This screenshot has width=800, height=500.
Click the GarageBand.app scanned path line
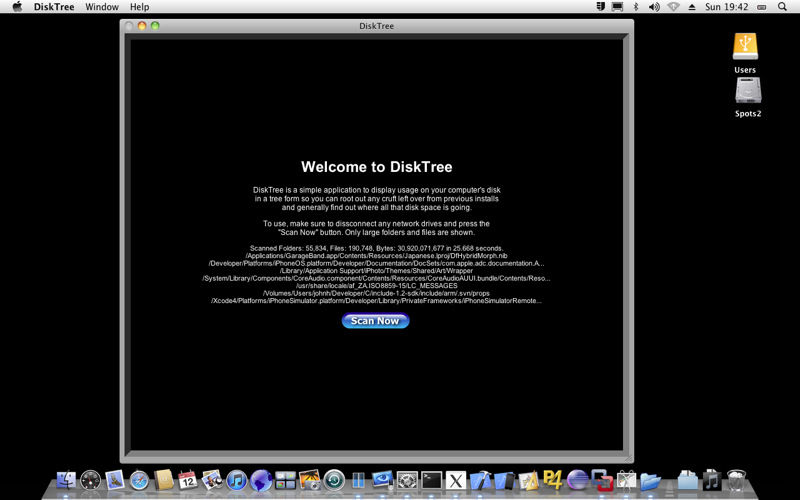click(x=377, y=256)
